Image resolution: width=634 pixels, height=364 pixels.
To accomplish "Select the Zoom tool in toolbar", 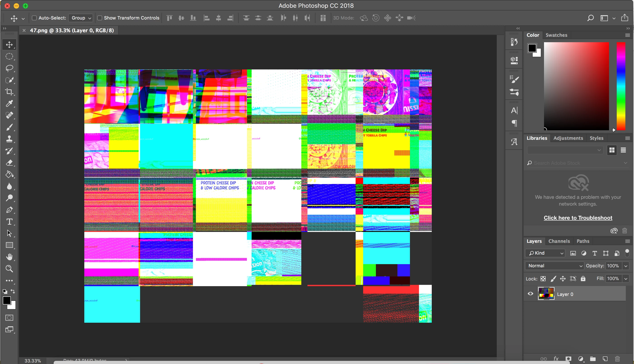I will click(x=9, y=269).
